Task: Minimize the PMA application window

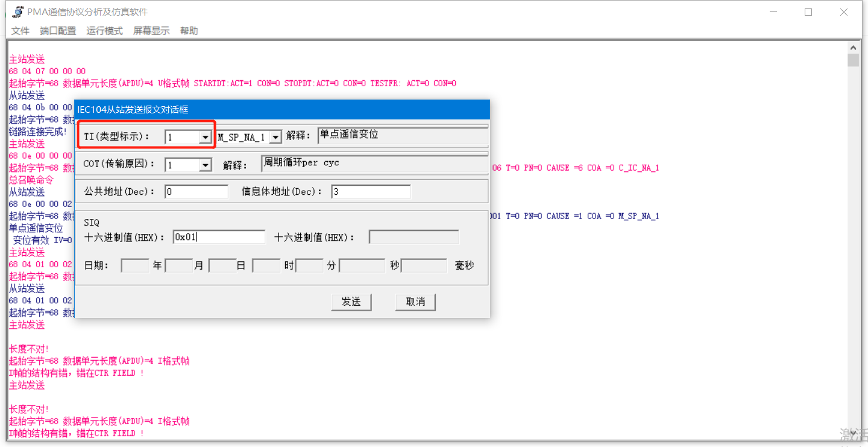Action: 773,12
